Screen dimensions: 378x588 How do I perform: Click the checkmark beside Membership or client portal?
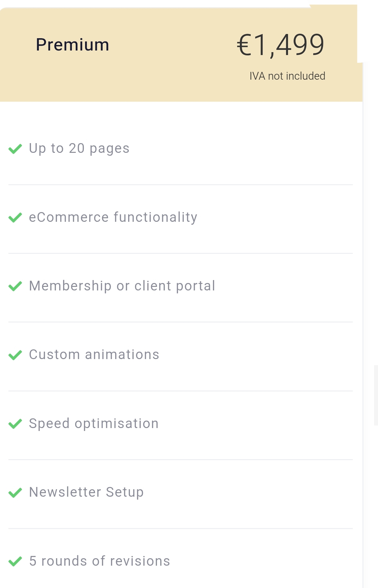pyautogui.click(x=15, y=286)
